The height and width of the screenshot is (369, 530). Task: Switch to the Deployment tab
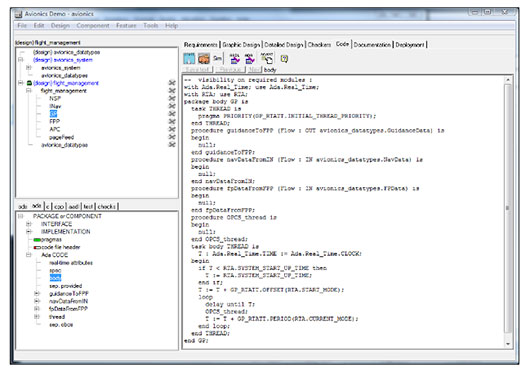[410, 45]
